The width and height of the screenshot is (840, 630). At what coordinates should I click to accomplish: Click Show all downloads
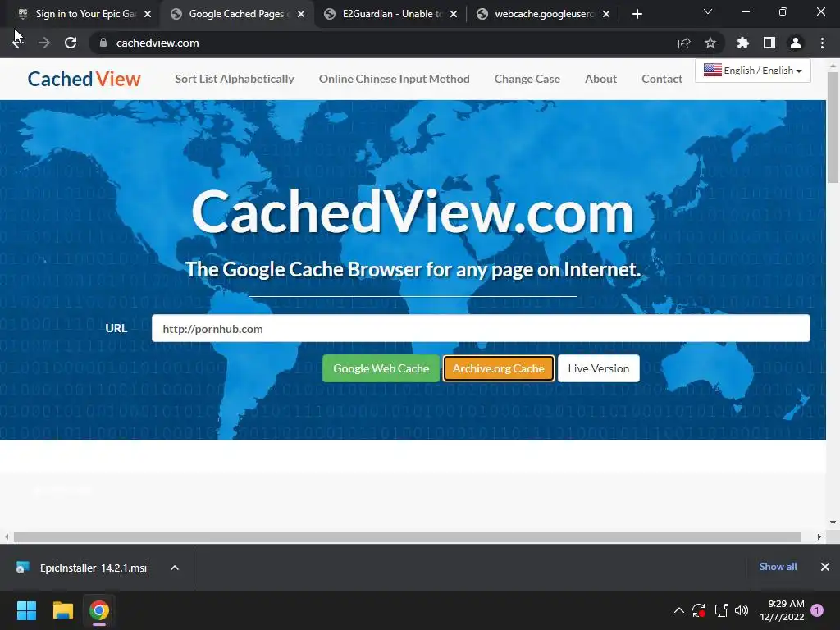(x=778, y=567)
